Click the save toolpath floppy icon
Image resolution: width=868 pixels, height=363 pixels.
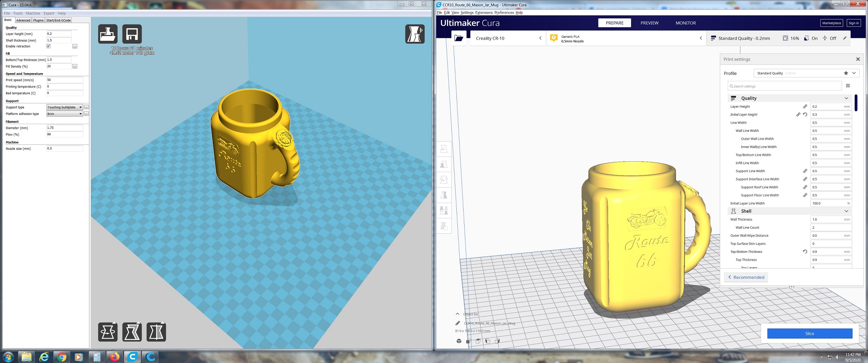pos(132,34)
